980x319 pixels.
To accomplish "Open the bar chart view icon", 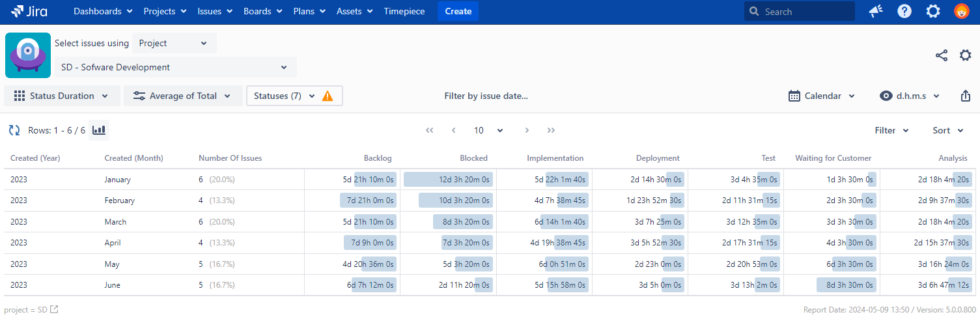I will click(99, 130).
